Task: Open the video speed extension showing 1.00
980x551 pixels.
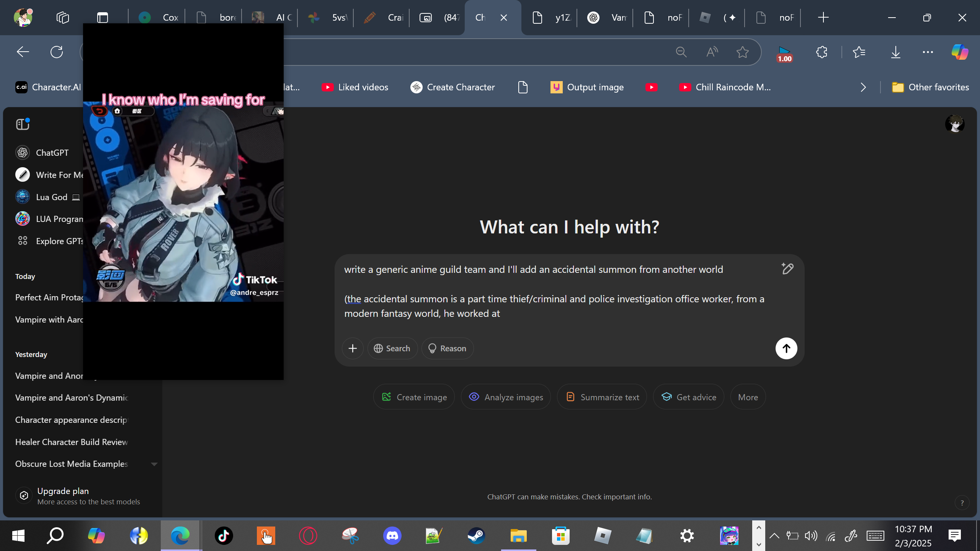Action: click(x=784, y=54)
